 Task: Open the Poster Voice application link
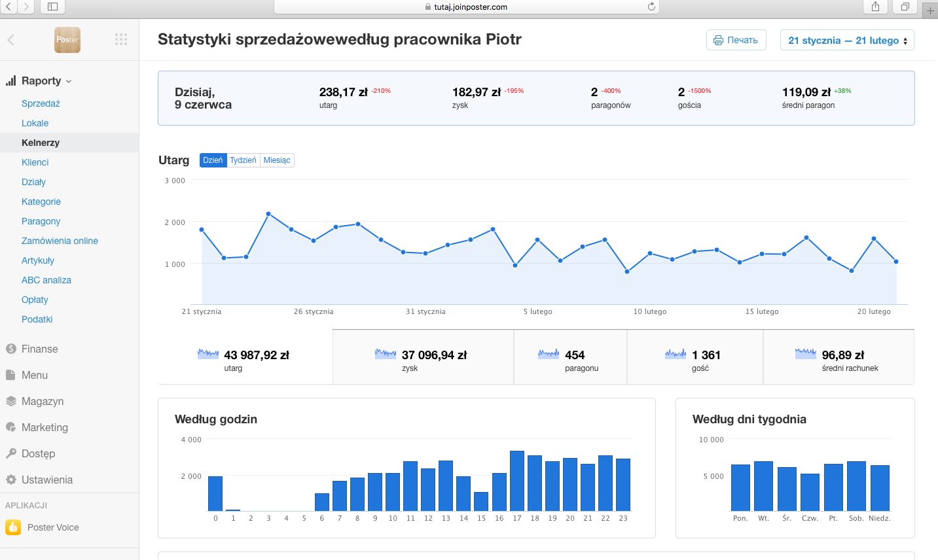53,527
